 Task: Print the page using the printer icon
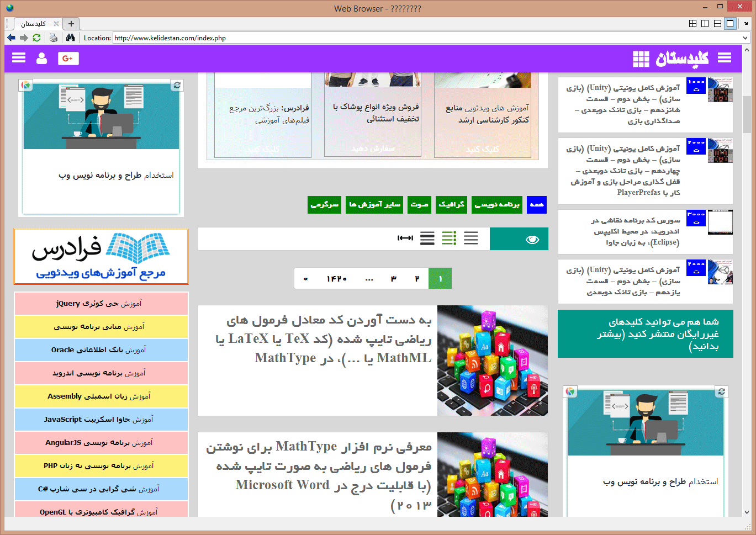(x=54, y=38)
